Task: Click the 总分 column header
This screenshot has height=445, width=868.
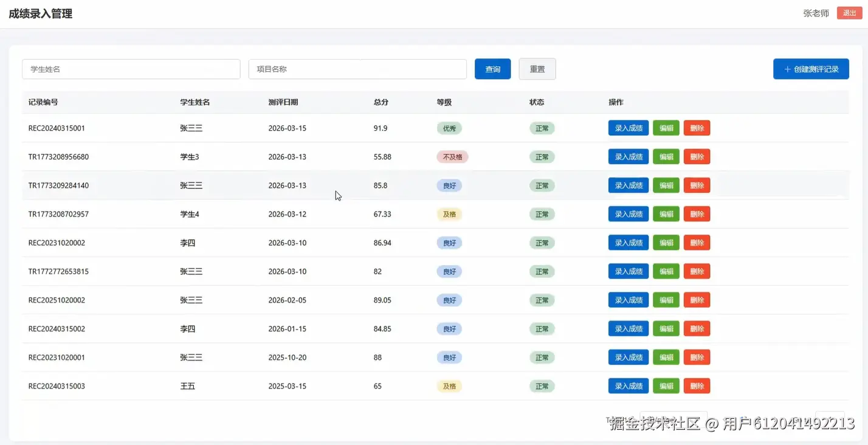Action: [x=381, y=102]
